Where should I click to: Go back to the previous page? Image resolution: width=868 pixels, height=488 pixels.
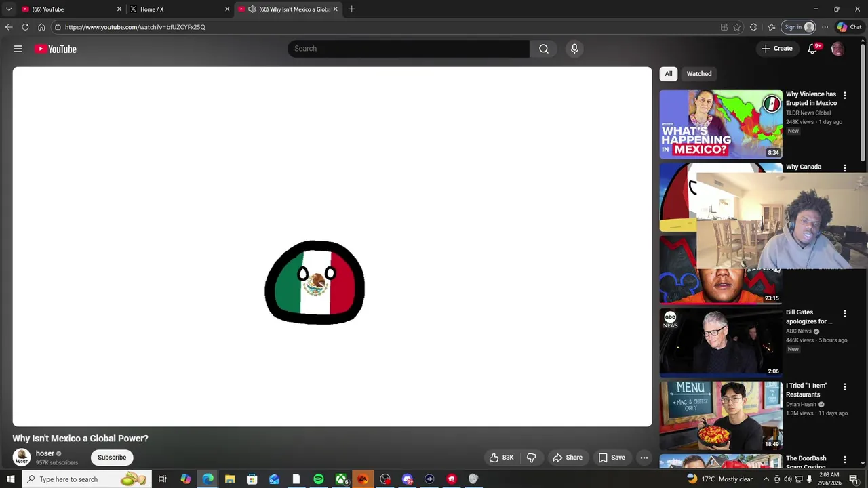(x=9, y=27)
